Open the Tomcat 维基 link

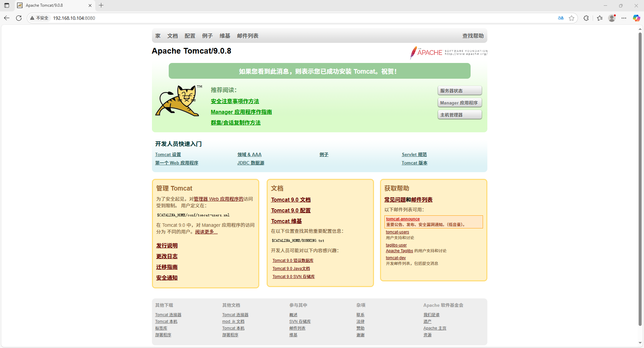pyautogui.click(x=286, y=221)
